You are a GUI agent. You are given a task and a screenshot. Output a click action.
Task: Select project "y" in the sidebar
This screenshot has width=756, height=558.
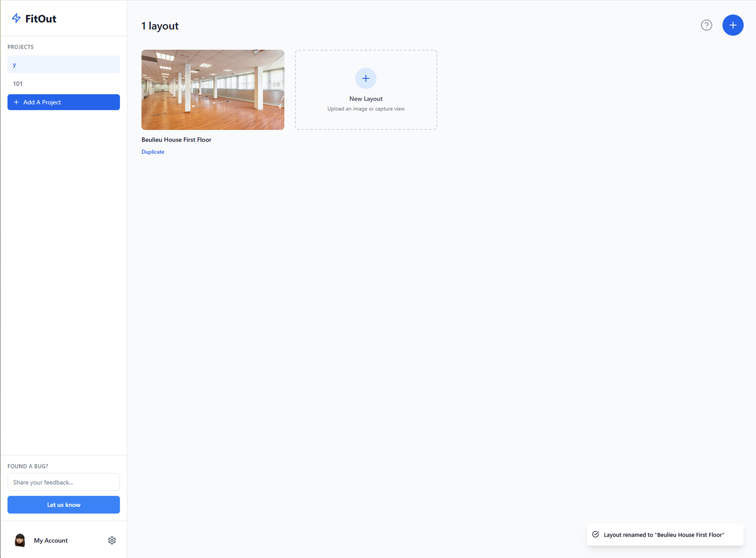tap(63, 65)
